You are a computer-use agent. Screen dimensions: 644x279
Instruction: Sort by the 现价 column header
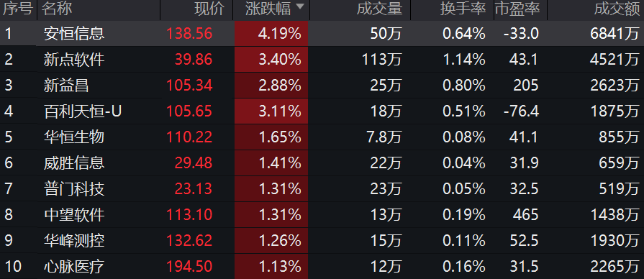click(209, 9)
